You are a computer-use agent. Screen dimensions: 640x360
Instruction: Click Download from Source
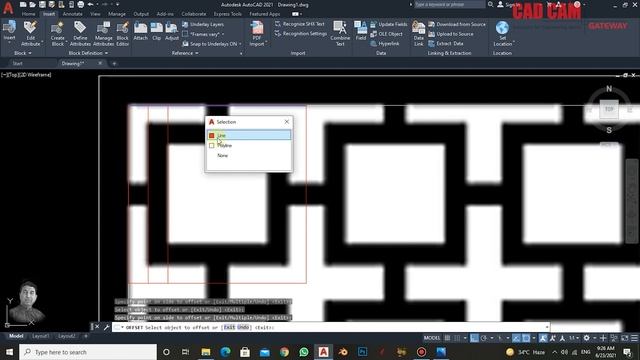pos(457,24)
